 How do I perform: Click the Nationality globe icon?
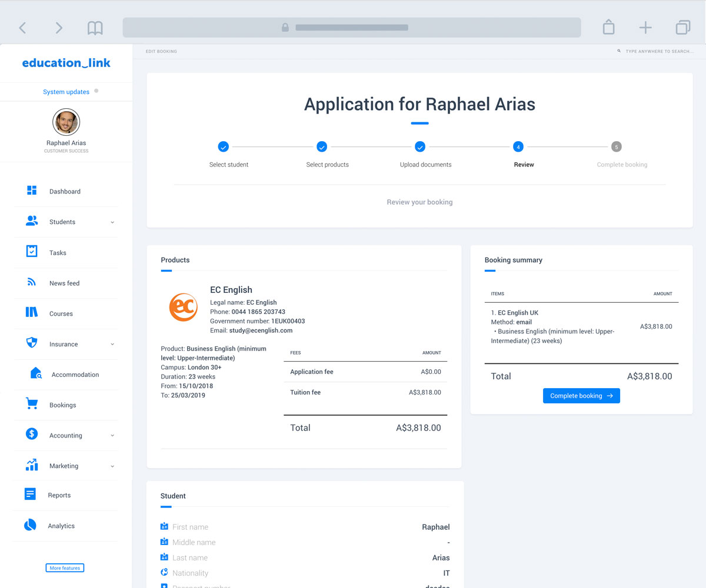click(164, 572)
